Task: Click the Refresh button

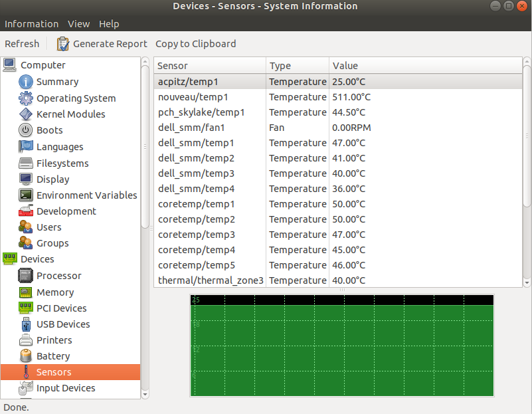Action: pos(22,44)
